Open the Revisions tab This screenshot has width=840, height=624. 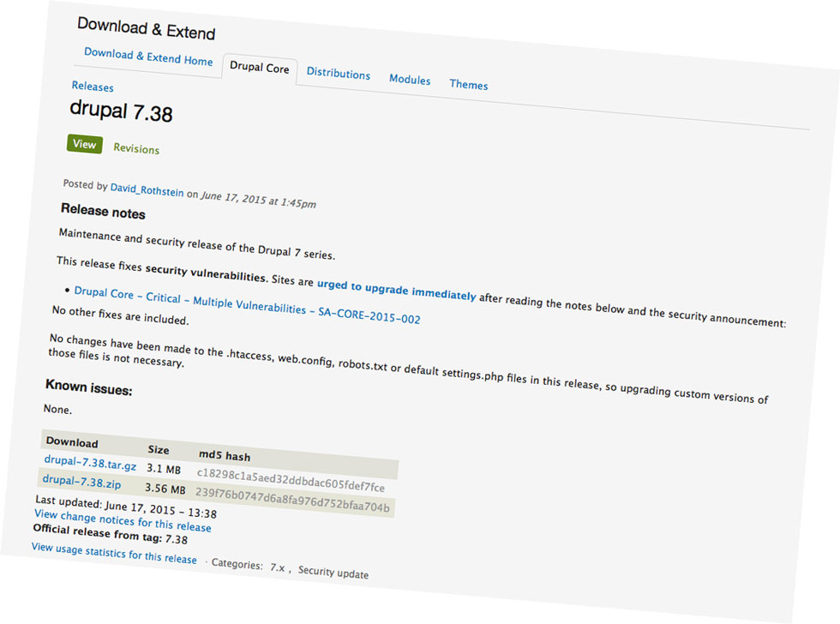(x=136, y=148)
